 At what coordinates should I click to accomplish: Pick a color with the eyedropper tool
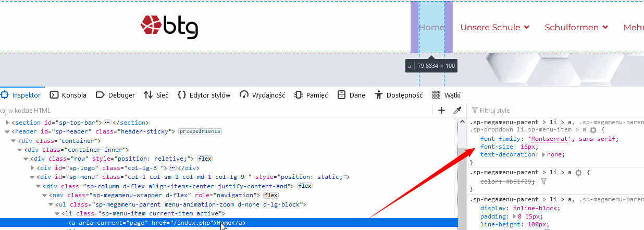[457, 110]
